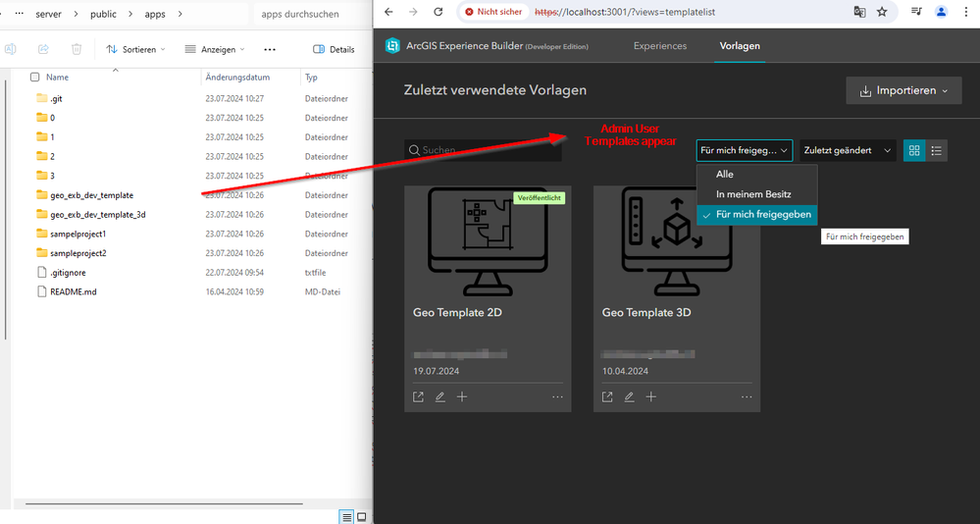The width and height of the screenshot is (980, 524).
Task: Expand the breadcrumb chevron after public
Action: click(x=130, y=14)
